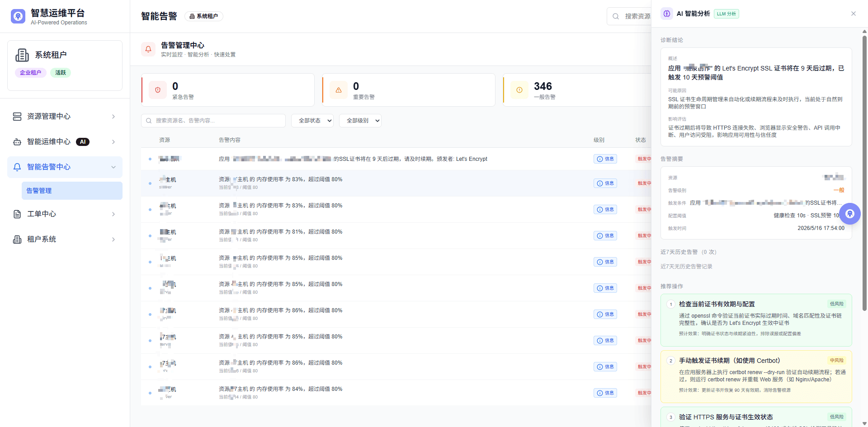Screen dimensions: 868x427
Task: Expand the 资源管理中心 menu chevron
Action: click(113, 117)
